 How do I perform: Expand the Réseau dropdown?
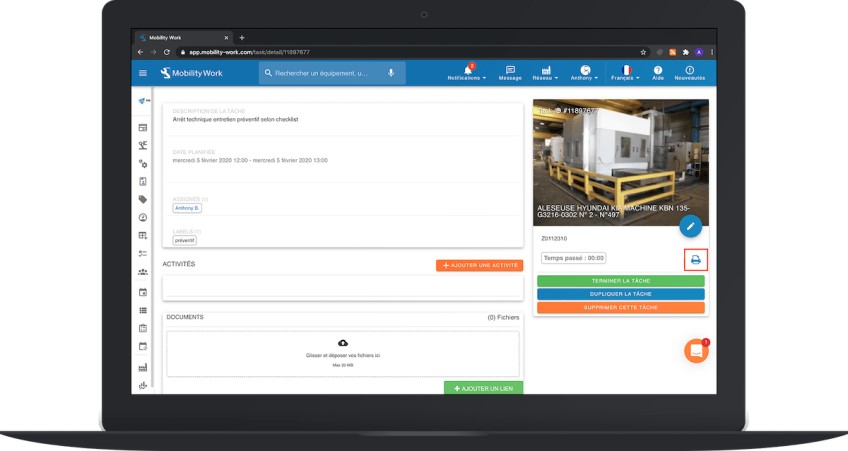tap(545, 73)
